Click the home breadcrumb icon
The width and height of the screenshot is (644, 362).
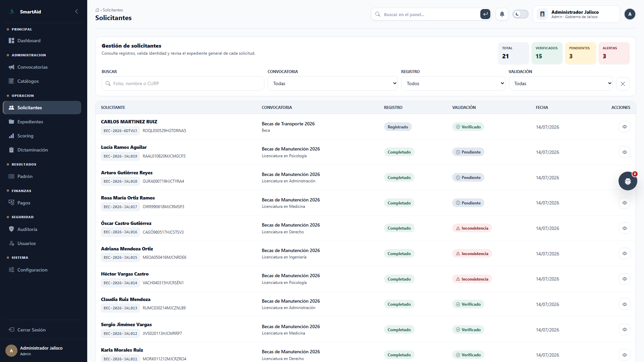point(97,10)
